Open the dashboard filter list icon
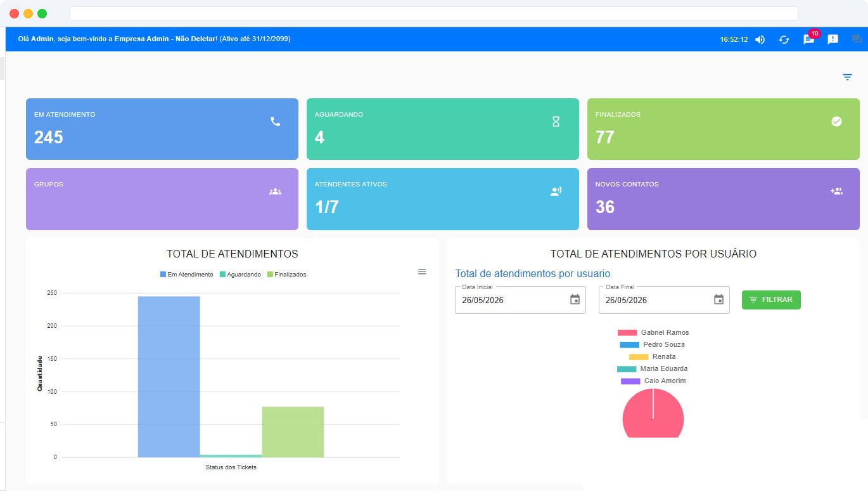868x501 pixels. point(848,77)
